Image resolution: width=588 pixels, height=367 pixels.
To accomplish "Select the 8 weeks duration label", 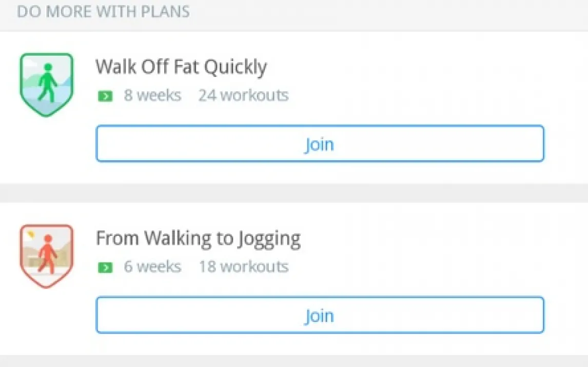I will point(152,95).
